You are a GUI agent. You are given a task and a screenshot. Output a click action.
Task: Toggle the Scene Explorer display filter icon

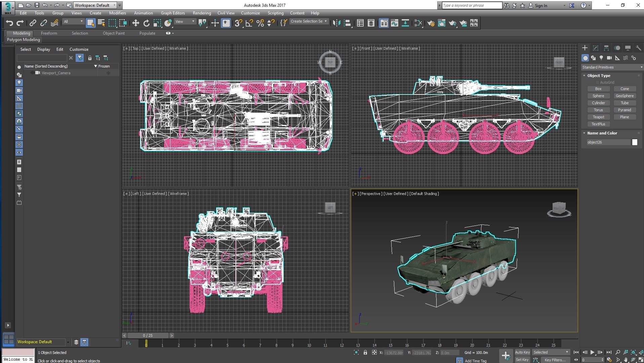point(80,58)
